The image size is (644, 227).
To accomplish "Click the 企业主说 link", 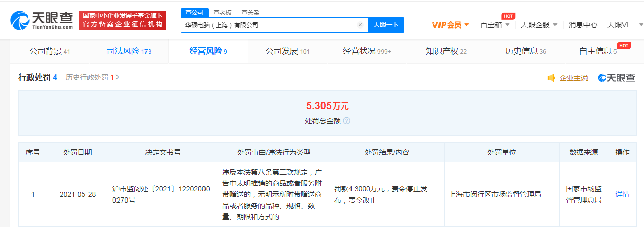I will click(x=573, y=78).
